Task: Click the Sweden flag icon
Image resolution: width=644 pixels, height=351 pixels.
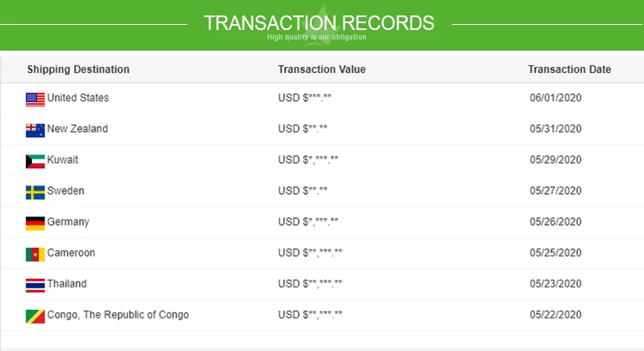Action: (x=35, y=192)
